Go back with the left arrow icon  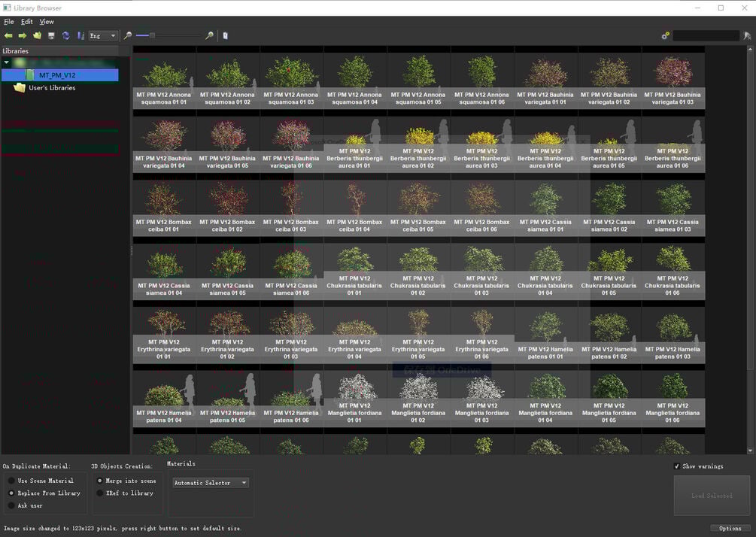click(8, 35)
